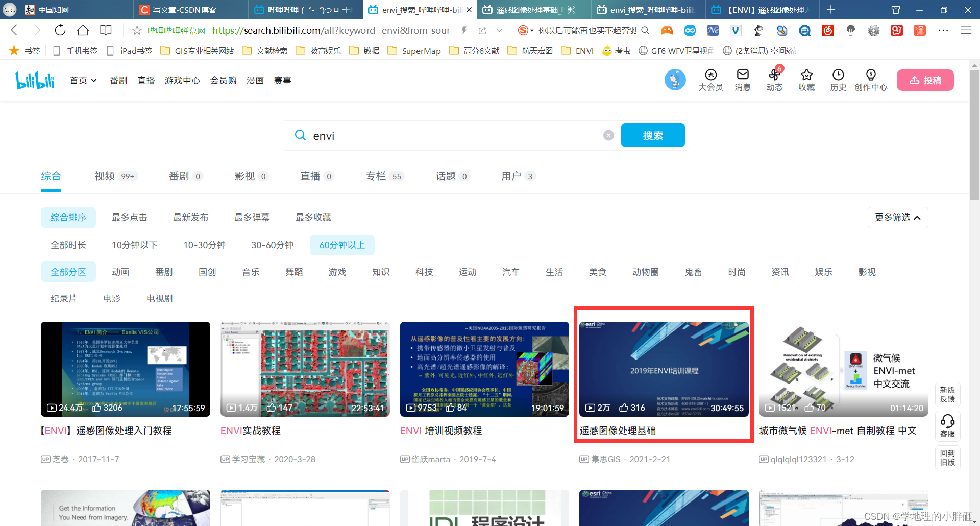Sort by 最多收藏

click(x=313, y=218)
